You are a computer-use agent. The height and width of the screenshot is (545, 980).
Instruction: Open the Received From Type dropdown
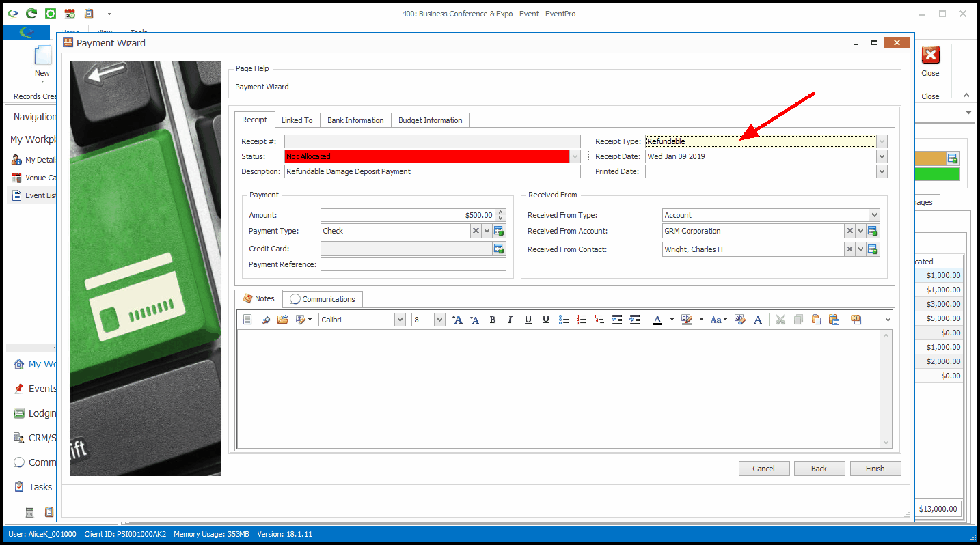tap(874, 215)
